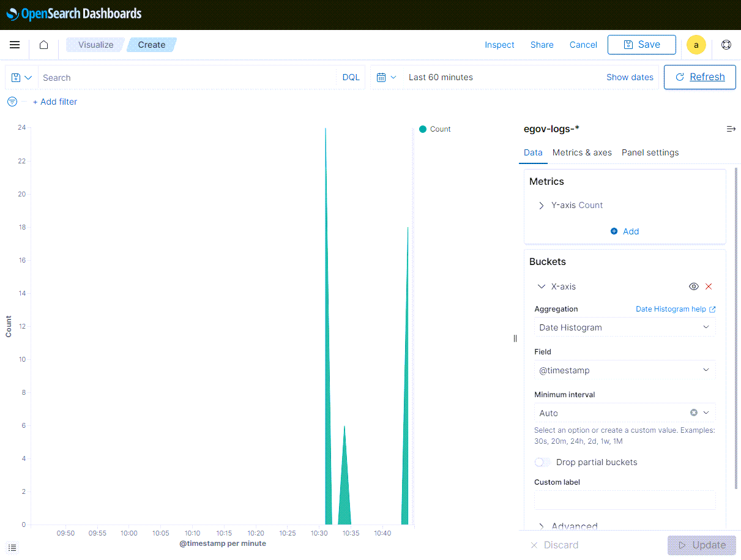Open the calendar quick date menu
The height and width of the screenshot is (560, 741).
386,77
